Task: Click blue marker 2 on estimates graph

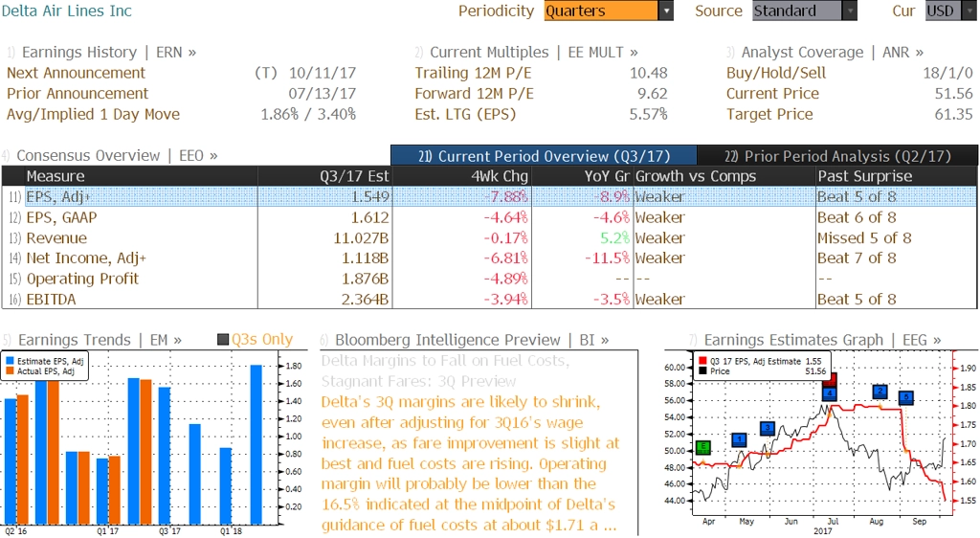Action: point(880,392)
